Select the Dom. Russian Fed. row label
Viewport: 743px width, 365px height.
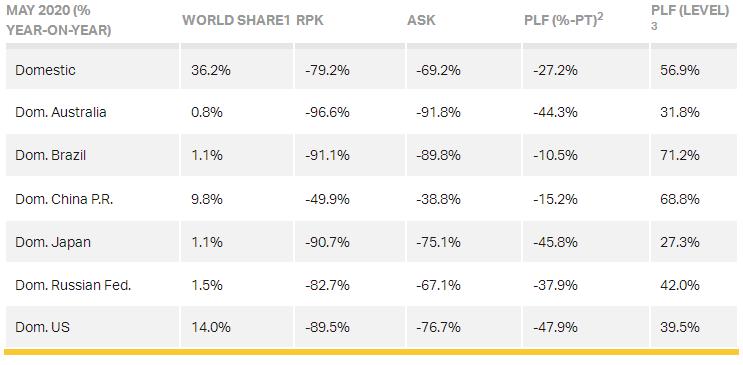coord(73,285)
